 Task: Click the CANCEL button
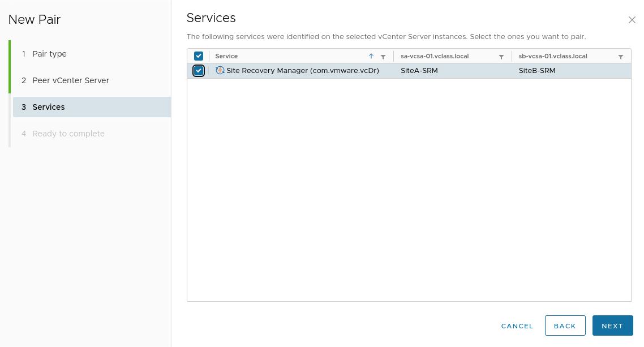click(517, 325)
